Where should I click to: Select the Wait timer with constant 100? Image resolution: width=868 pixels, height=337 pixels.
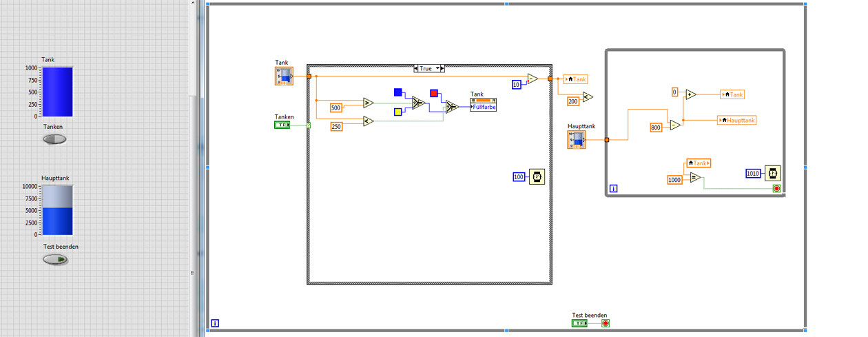coord(537,177)
